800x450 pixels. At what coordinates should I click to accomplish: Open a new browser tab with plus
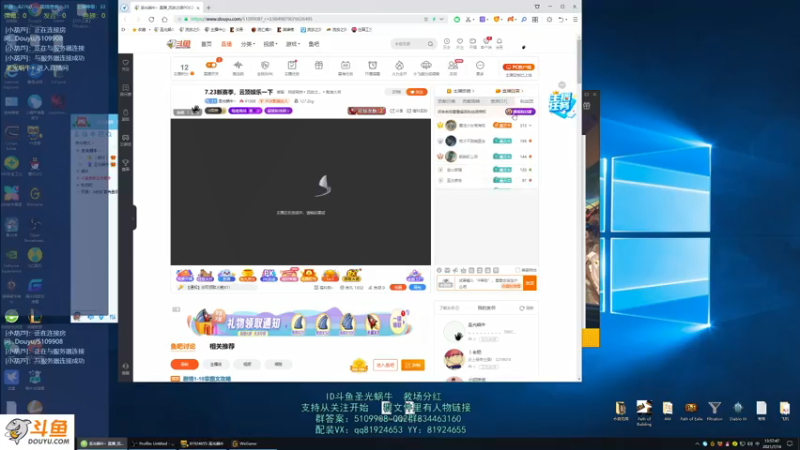pos(208,8)
